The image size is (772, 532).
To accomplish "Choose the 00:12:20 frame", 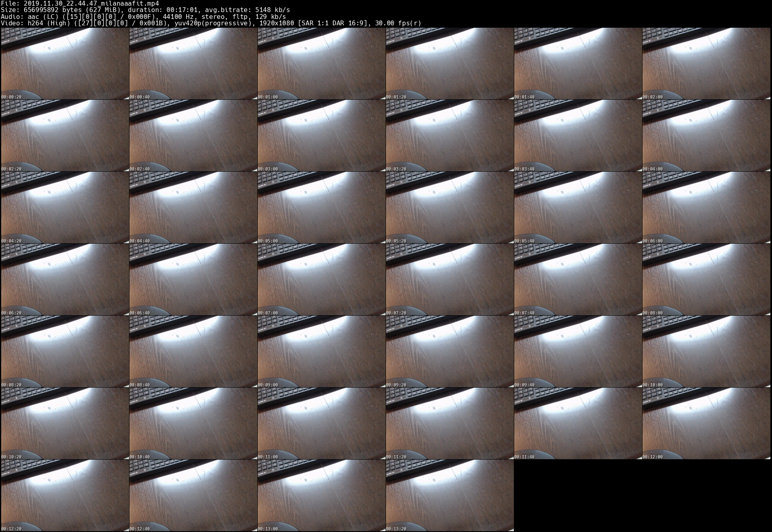I will 65,495.
